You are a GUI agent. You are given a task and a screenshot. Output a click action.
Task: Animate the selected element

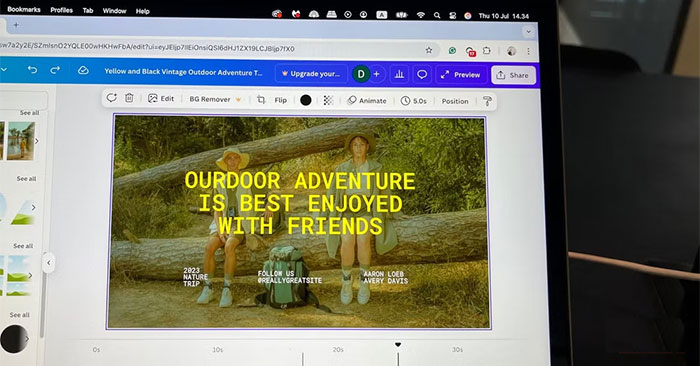click(x=367, y=101)
